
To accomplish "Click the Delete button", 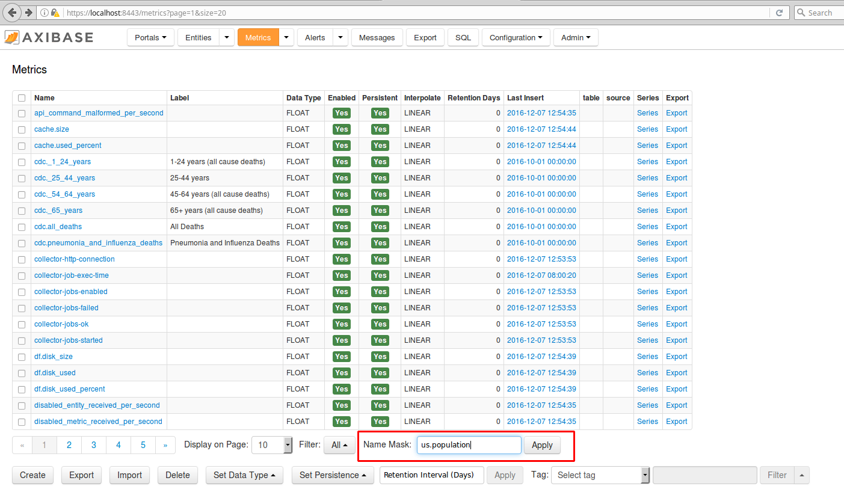I will click(177, 475).
